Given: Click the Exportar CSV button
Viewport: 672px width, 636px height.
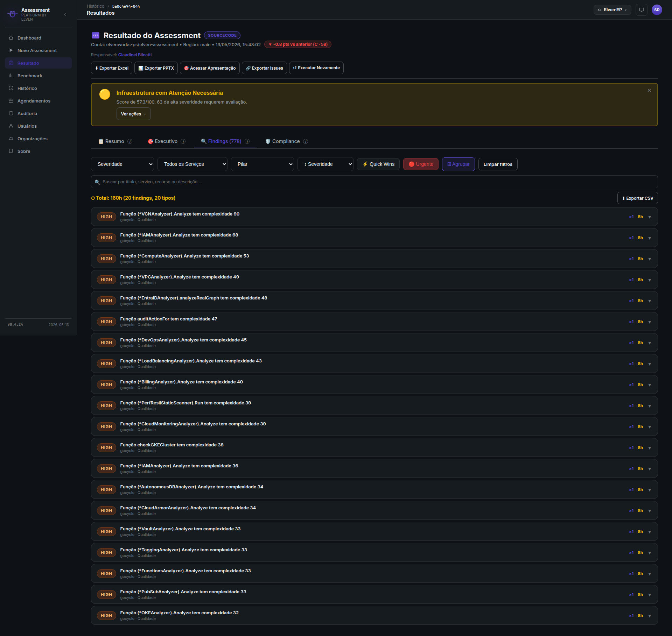Looking at the screenshot, I should click(638, 198).
